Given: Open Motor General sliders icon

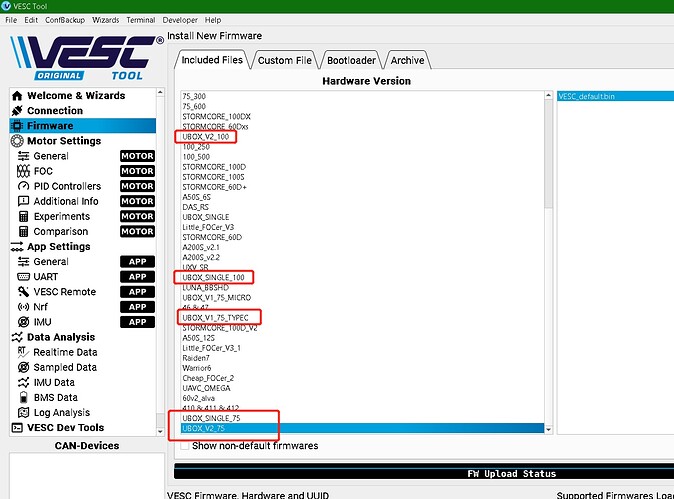Looking at the screenshot, I should tap(23, 156).
